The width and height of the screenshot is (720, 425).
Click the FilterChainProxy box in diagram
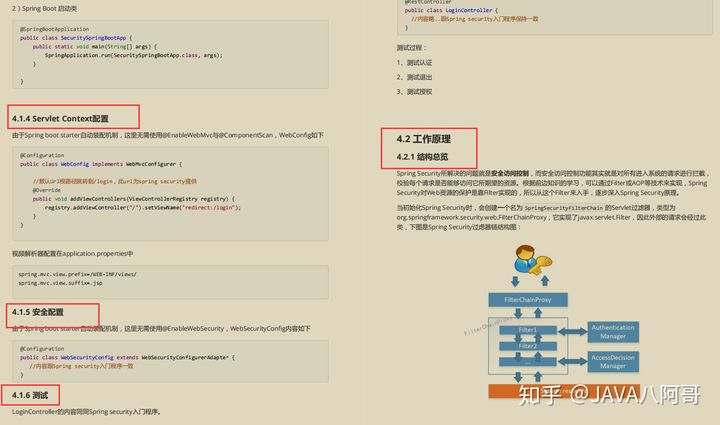pyautogui.click(x=528, y=300)
